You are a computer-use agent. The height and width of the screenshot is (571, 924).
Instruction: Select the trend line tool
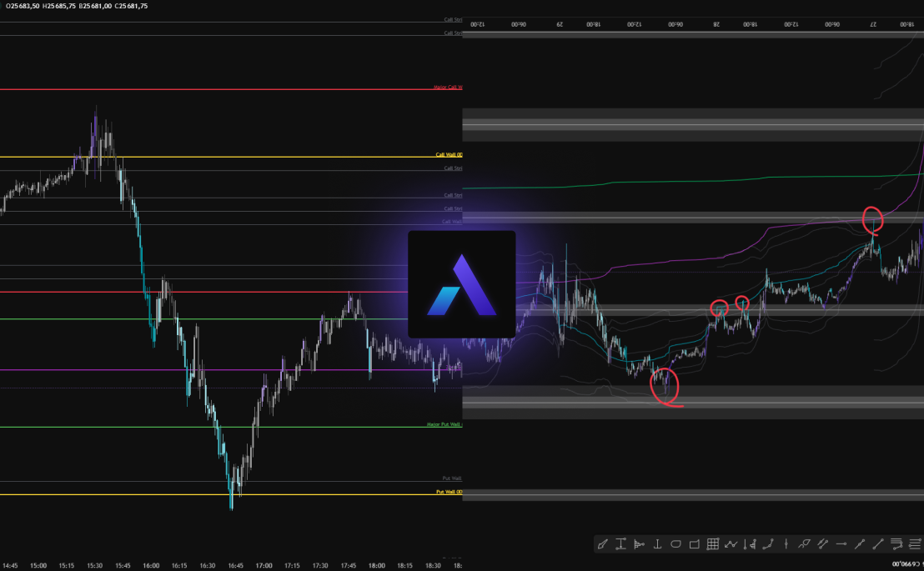pos(878,543)
